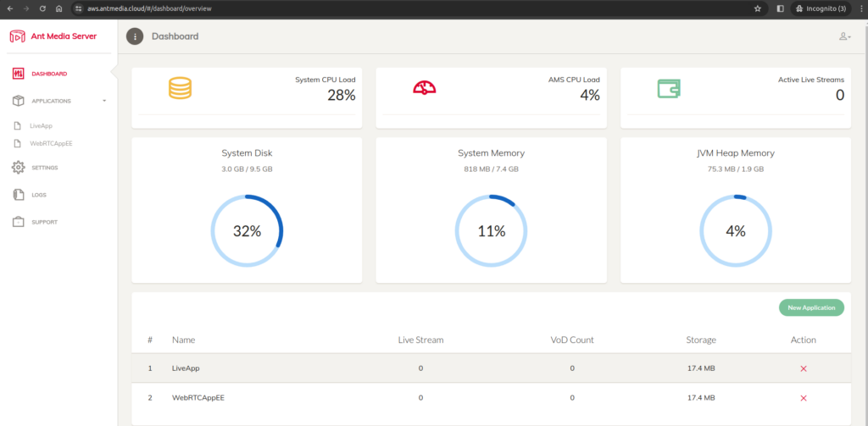Click the Incognito (3) profile button
Image resolution: width=868 pixels, height=426 pixels.
pyautogui.click(x=821, y=8)
